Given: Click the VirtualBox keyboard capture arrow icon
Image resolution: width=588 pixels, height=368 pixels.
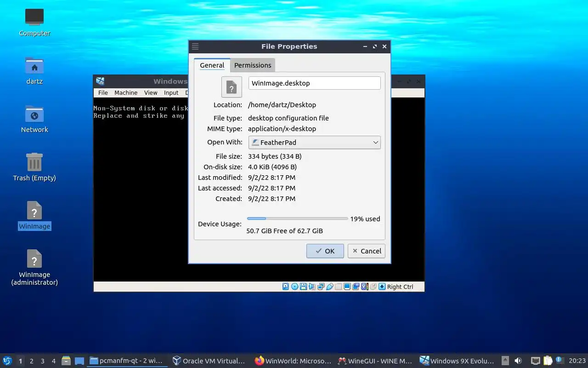Looking at the screenshot, I should coord(382,287).
